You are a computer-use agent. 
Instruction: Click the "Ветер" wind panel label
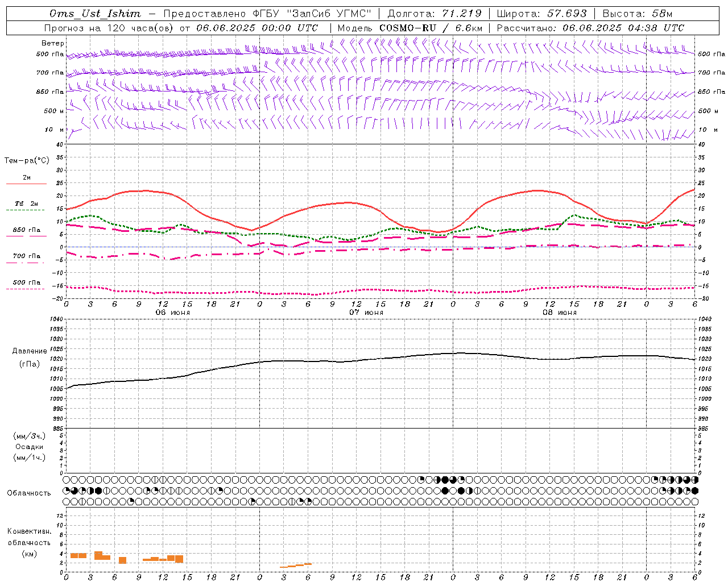coord(53,43)
